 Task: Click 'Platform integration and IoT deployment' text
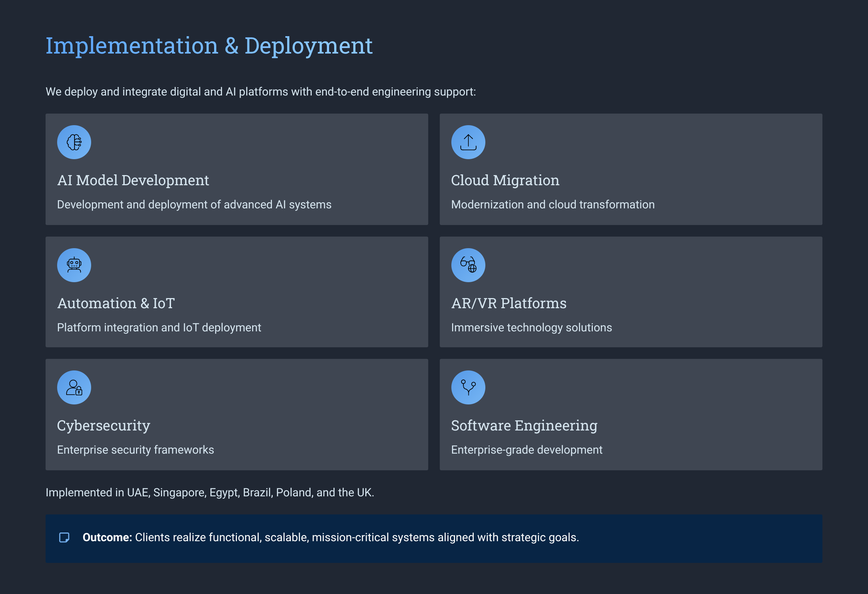(159, 328)
